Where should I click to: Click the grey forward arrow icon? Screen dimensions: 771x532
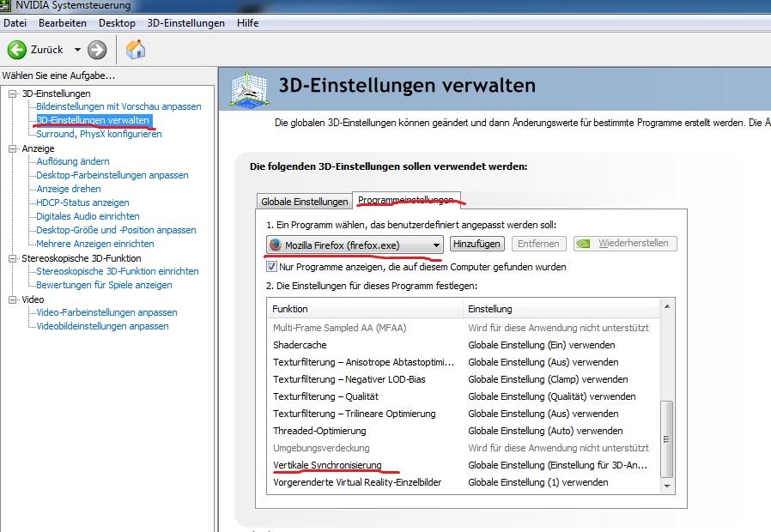(97, 50)
